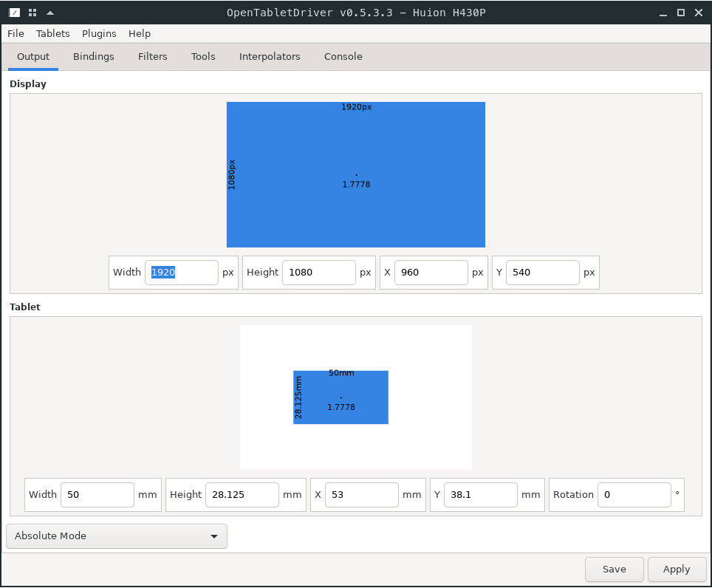
Task: Click the grid icon in title bar
Action: 32,13
